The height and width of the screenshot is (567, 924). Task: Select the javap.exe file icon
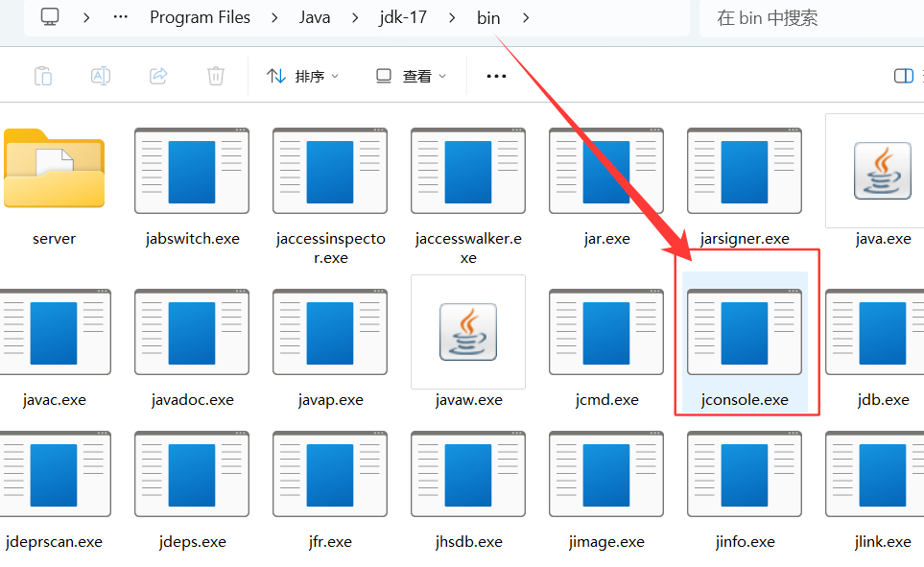click(x=330, y=332)
